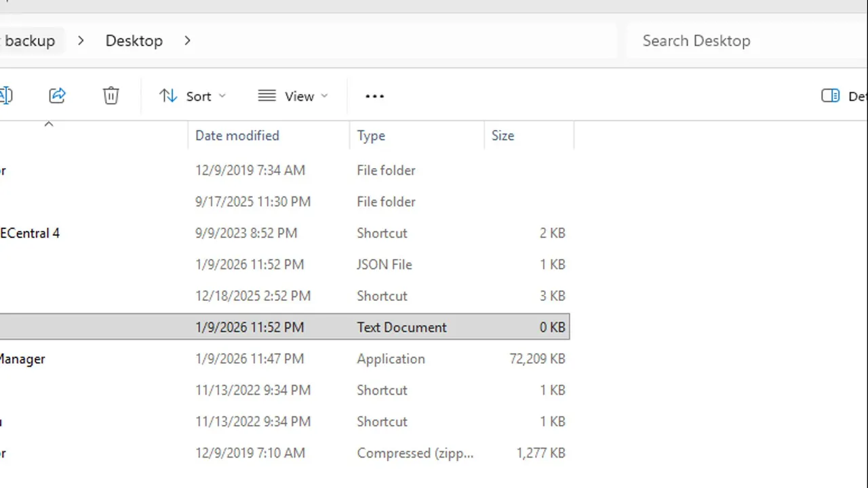Click the Delete trash can icon

click(x=111, y=96)
